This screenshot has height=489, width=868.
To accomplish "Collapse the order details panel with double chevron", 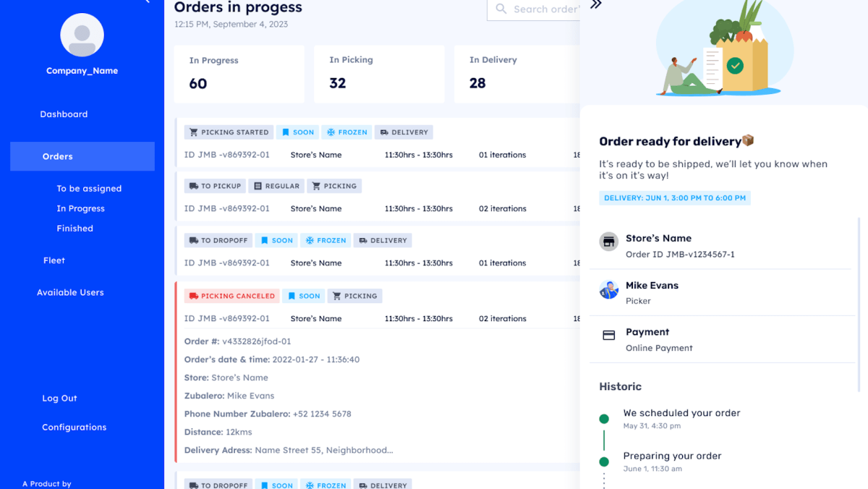I will point(596,5).
